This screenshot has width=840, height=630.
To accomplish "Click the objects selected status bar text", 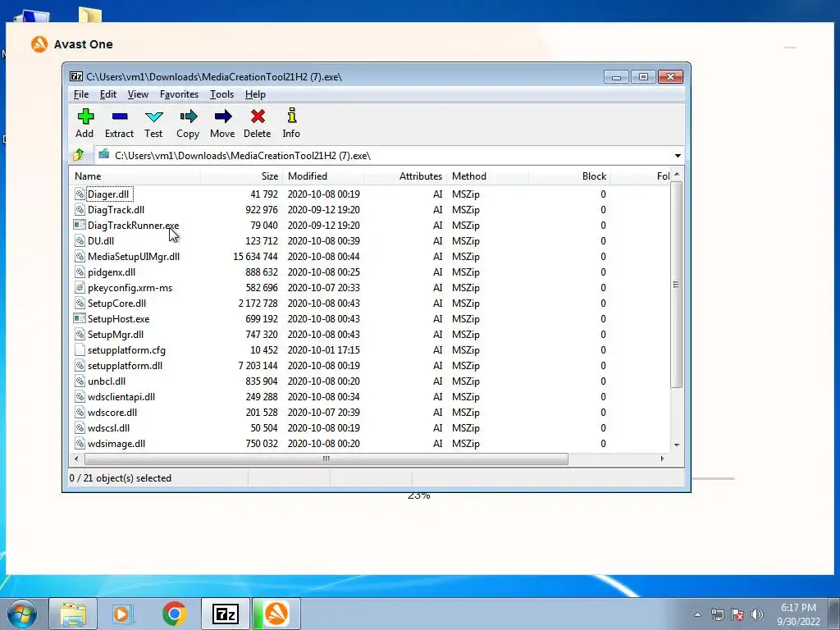I will [120, 478].
